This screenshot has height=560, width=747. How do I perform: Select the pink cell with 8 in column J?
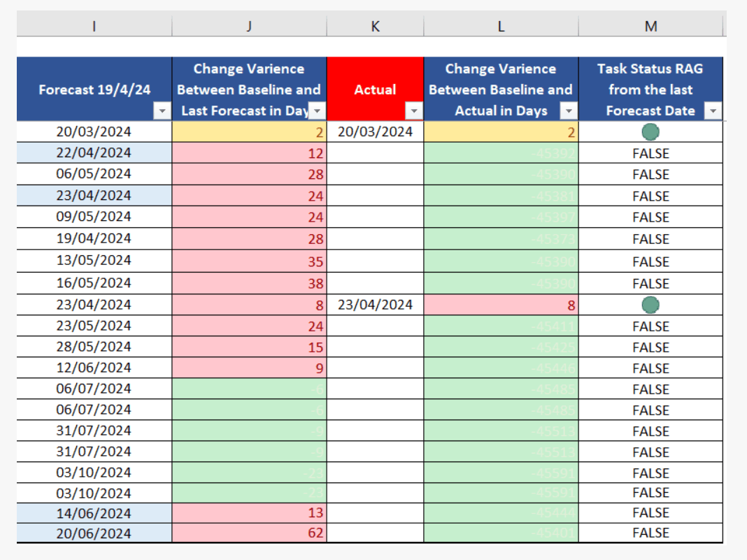pyautogui.click(x=249, y=305)
